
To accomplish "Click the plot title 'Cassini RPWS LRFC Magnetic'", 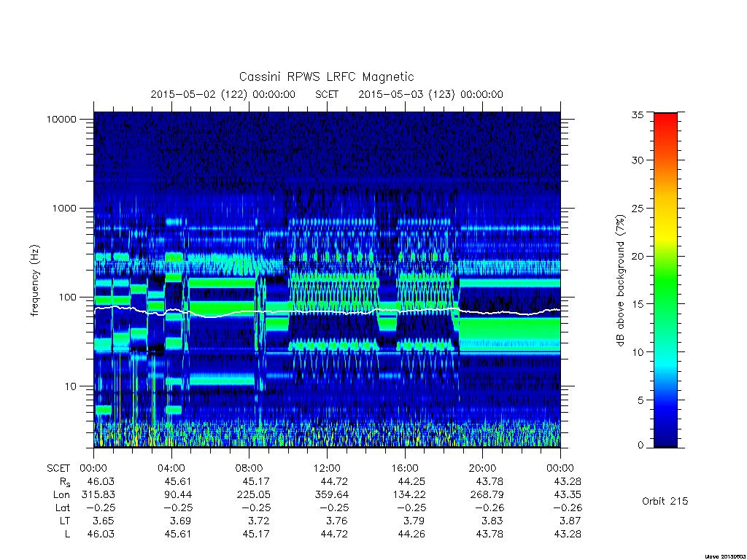I will pos(326,77).
